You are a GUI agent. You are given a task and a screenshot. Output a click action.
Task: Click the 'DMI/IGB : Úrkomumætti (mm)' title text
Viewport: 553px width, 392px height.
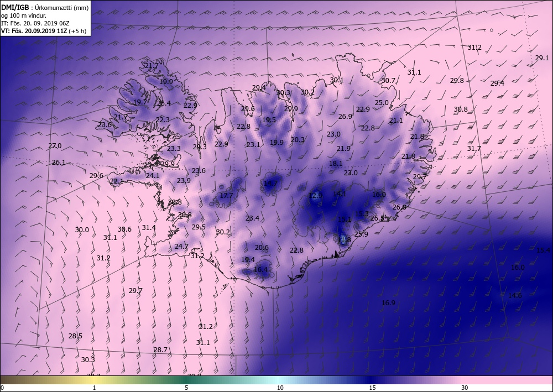click(45, 7)
